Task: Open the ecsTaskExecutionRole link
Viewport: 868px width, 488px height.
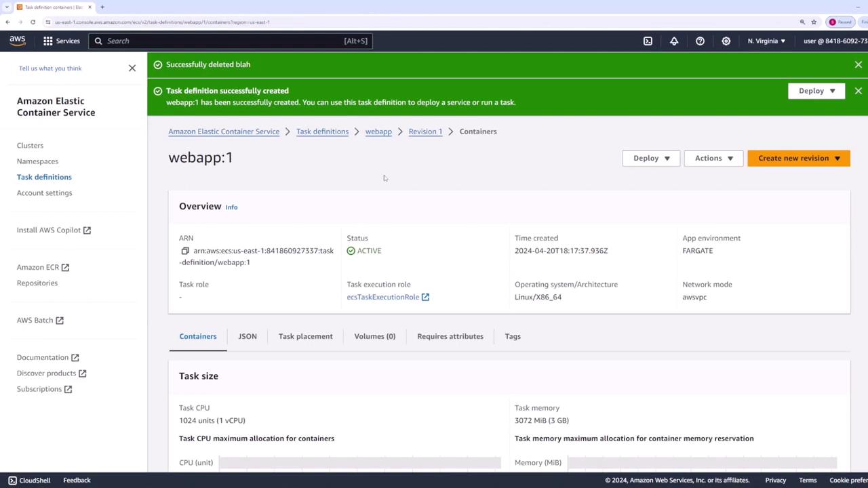Action: click(388, 297)
